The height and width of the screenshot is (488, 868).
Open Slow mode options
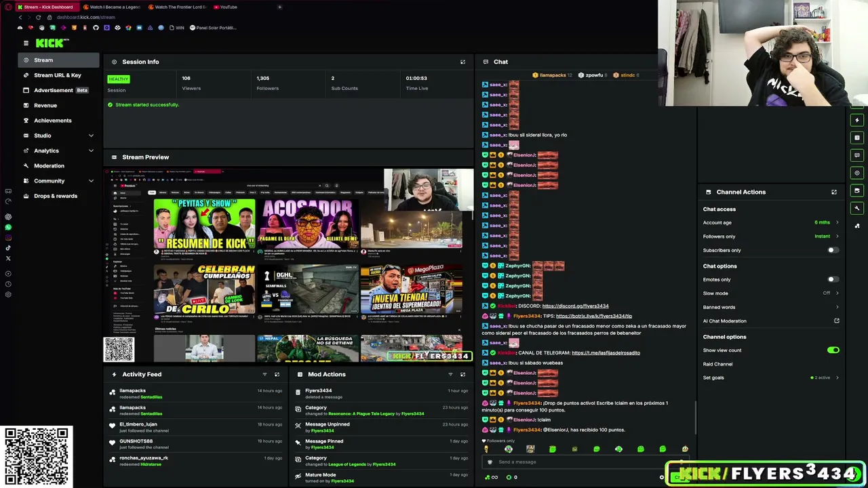[771, 293]
